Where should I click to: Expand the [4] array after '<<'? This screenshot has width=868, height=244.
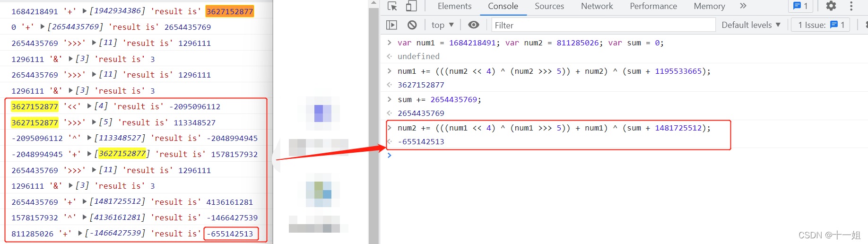[89, 106]
